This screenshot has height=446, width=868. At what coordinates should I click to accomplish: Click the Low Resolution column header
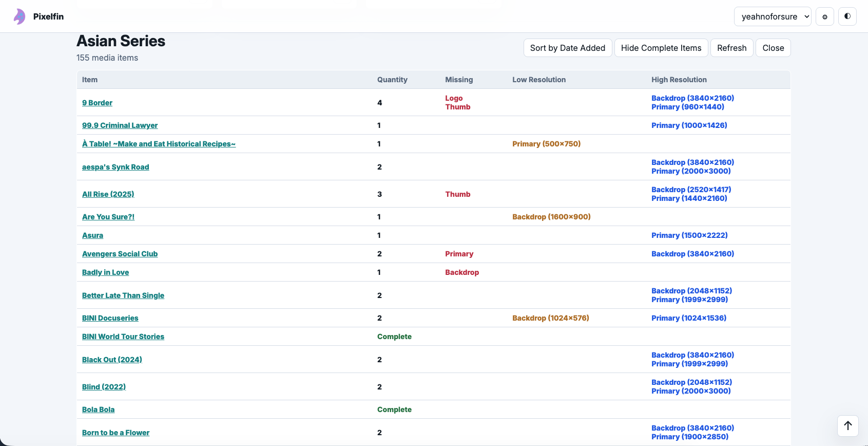tap(539, 80)
